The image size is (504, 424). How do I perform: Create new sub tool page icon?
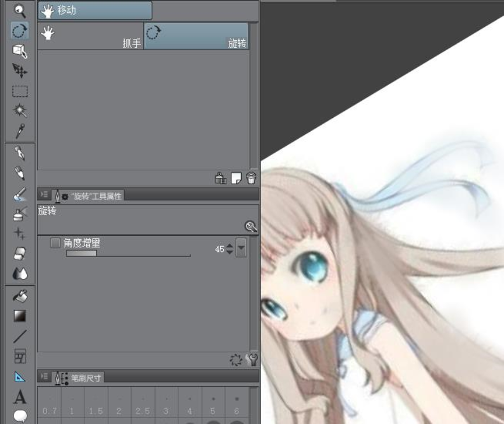[236, 178]
